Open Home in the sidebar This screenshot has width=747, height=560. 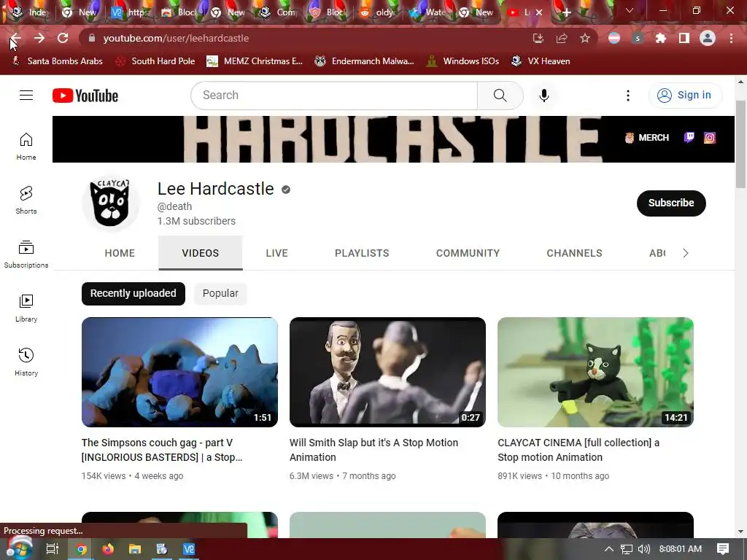26,146
